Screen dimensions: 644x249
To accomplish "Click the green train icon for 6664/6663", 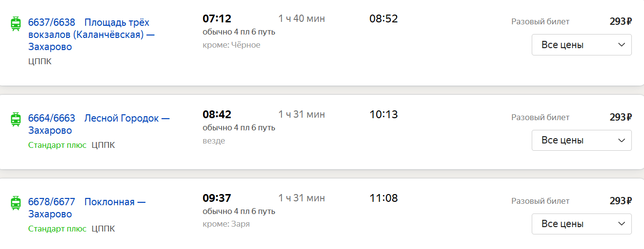I will point(16,119).
